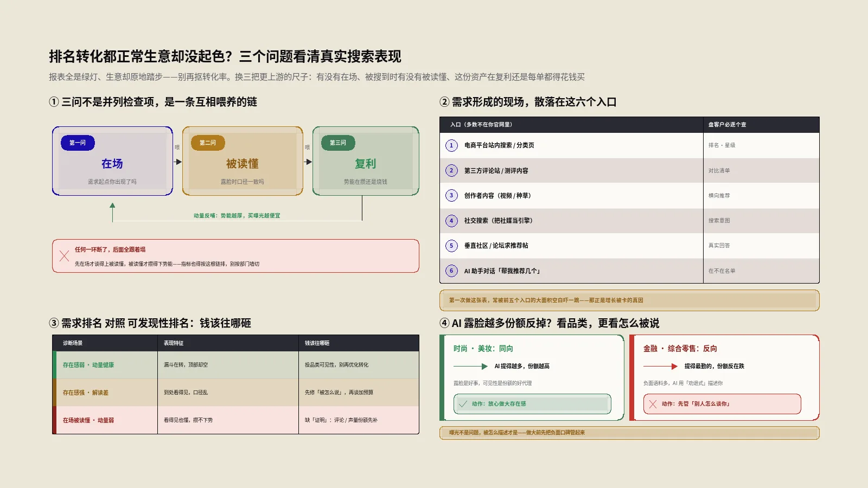Select the 动作：先管「别人怎么谈你」 action box
The image size is (868, 488).
click(722, 404)
